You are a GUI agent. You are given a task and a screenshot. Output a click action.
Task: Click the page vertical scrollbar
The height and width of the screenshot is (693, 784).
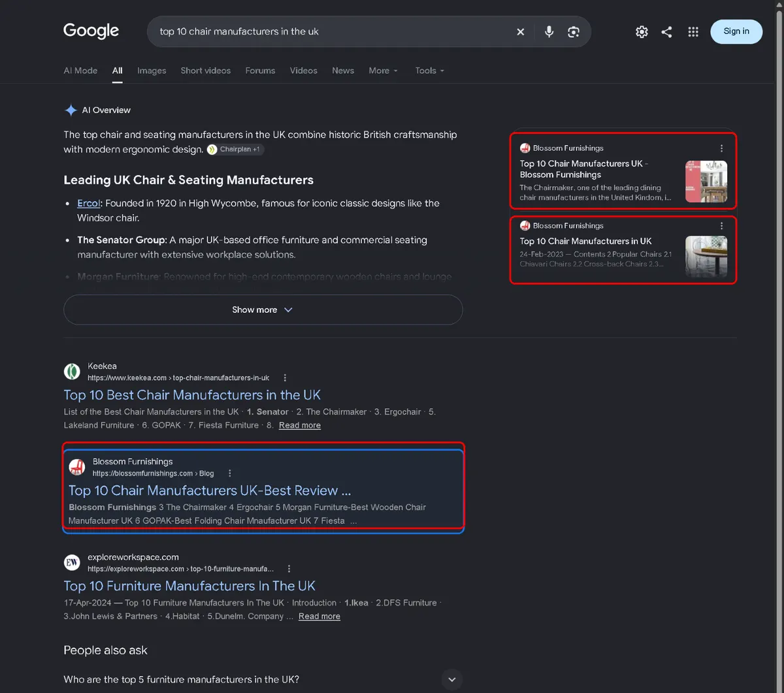point(779,346)
